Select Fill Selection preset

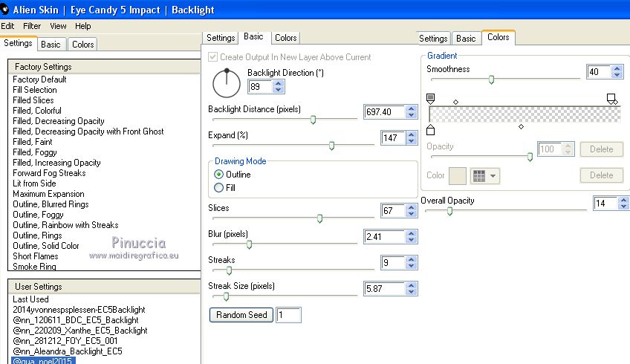coord(35,90)
